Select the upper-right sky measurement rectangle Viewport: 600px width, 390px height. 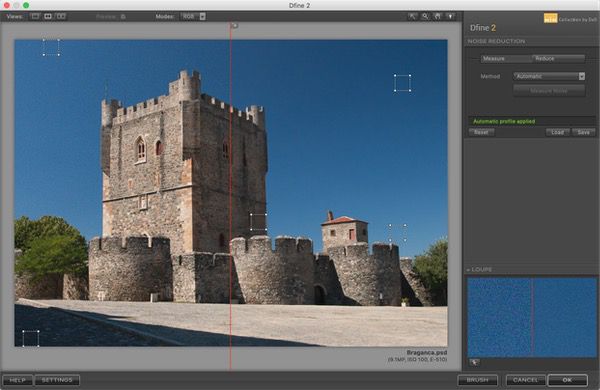coord(402,83)
